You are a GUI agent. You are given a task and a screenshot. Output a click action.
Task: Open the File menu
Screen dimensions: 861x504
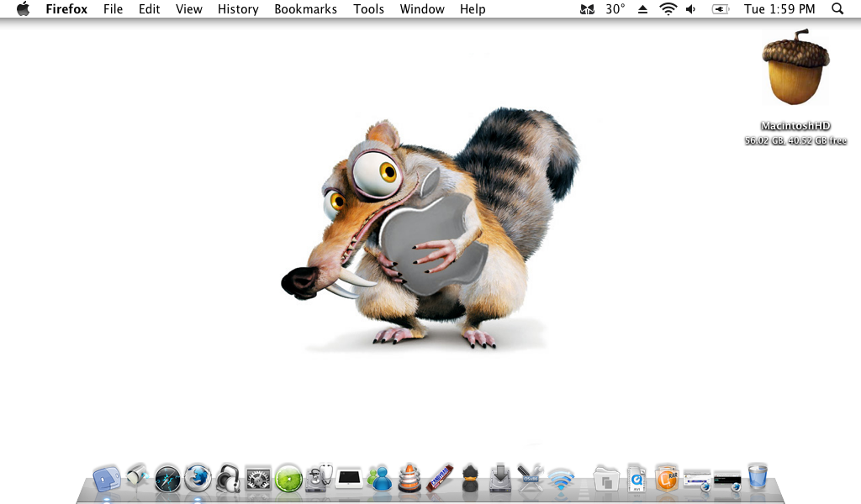(x=114, y=8)
